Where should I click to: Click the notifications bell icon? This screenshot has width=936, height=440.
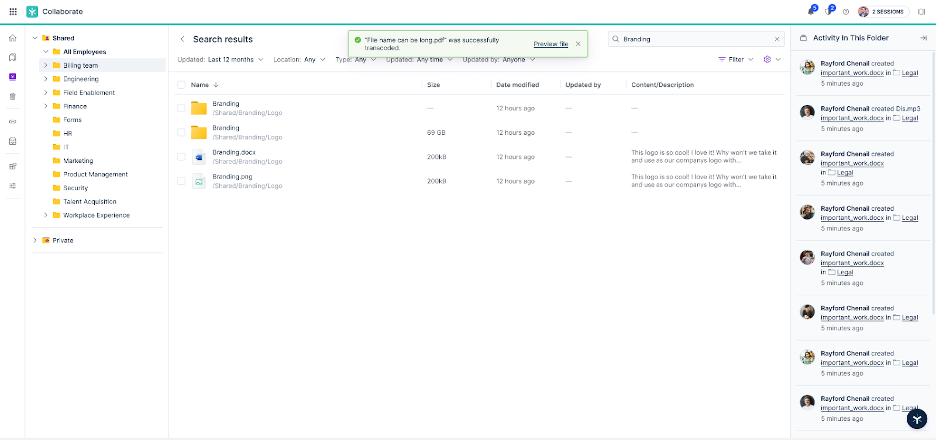tap(811, 11)
